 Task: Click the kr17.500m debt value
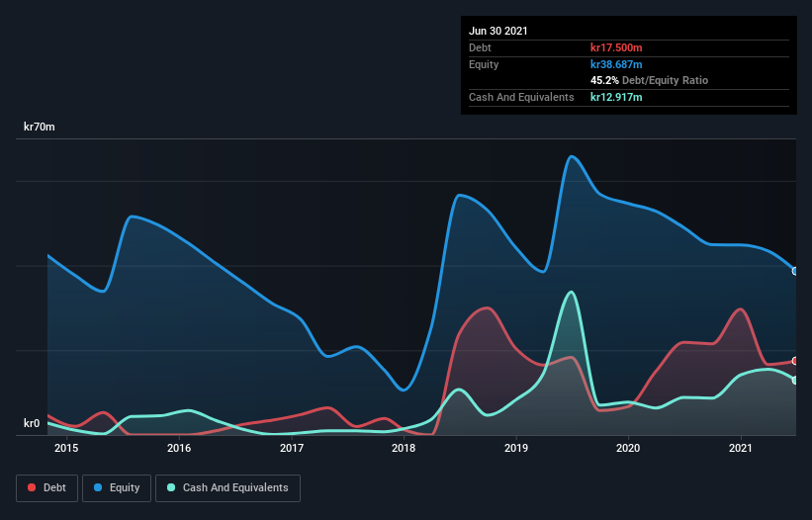[x=616, y=47]
